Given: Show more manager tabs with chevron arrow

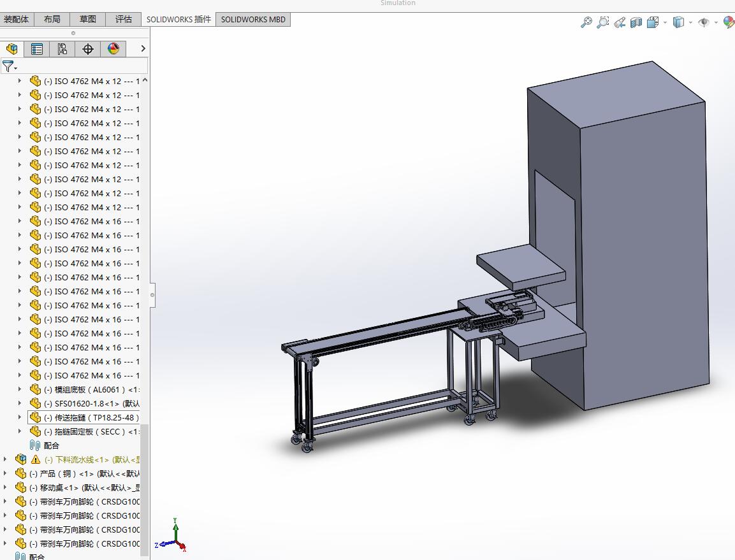Looking at the screenshot, I should (x=143, y=48).
